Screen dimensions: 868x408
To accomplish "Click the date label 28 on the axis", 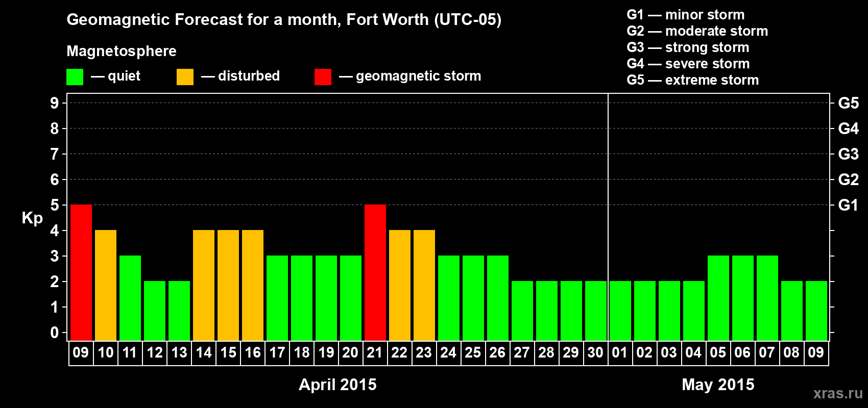I will (x=546, y=352).
